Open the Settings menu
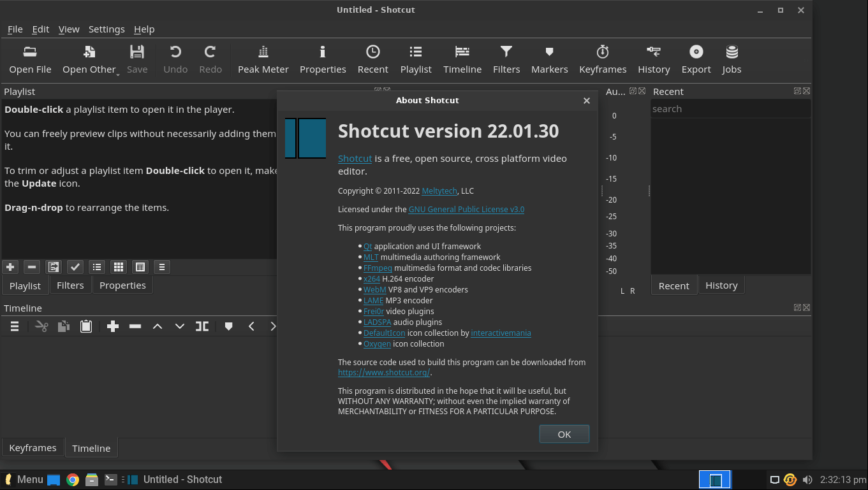Screen dimensions: 868x490 pos(107,29)
